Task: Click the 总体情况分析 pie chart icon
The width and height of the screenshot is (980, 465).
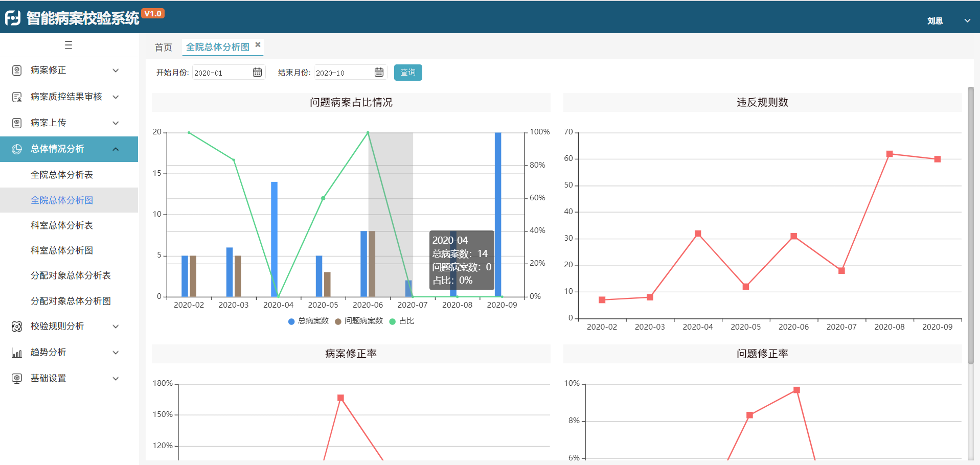Action: point(17,149)
